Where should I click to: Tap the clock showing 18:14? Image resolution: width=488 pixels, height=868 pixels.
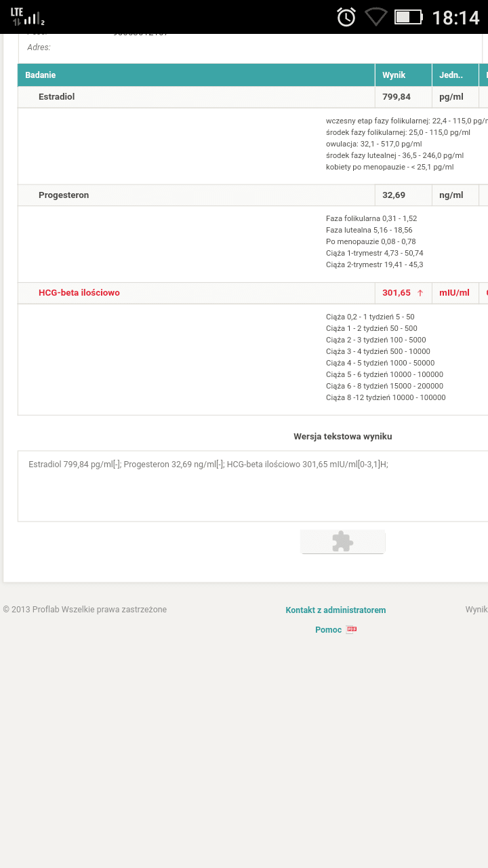coord(455,17)
